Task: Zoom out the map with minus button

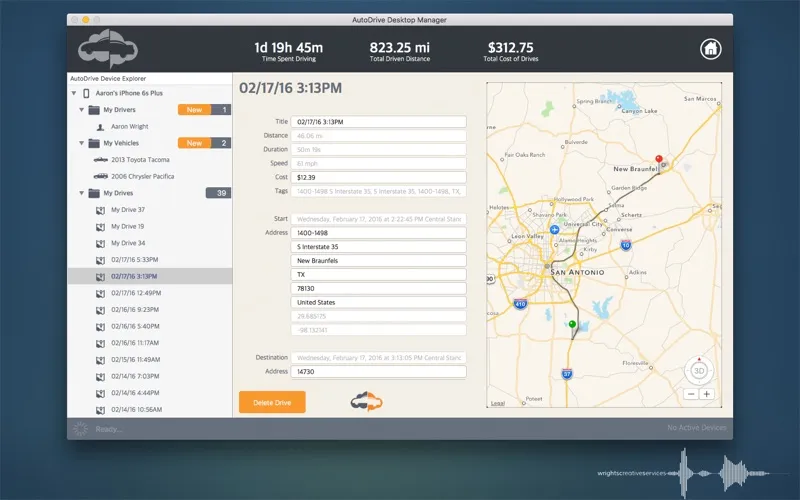Action: 691,394
